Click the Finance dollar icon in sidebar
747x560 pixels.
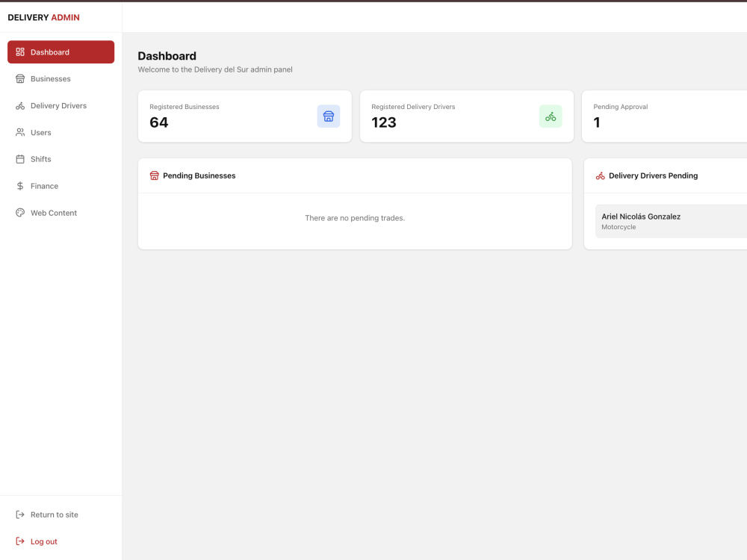point(20,186)
